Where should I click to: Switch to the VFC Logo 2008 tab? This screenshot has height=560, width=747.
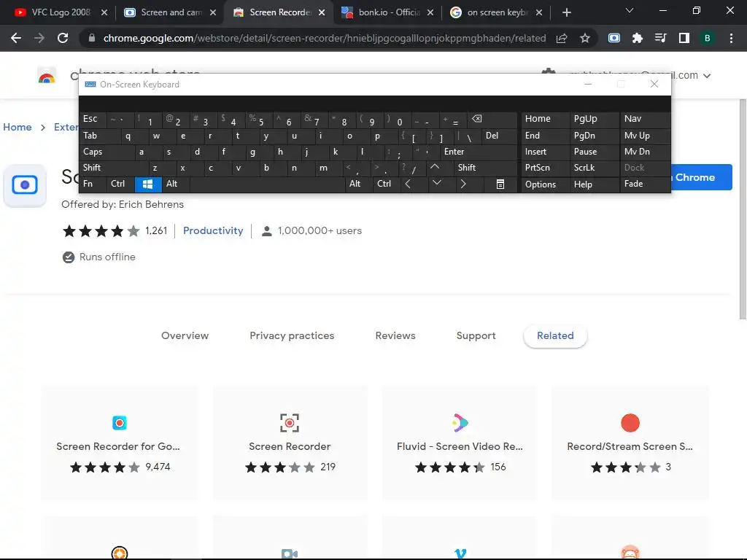pos(61,12)
